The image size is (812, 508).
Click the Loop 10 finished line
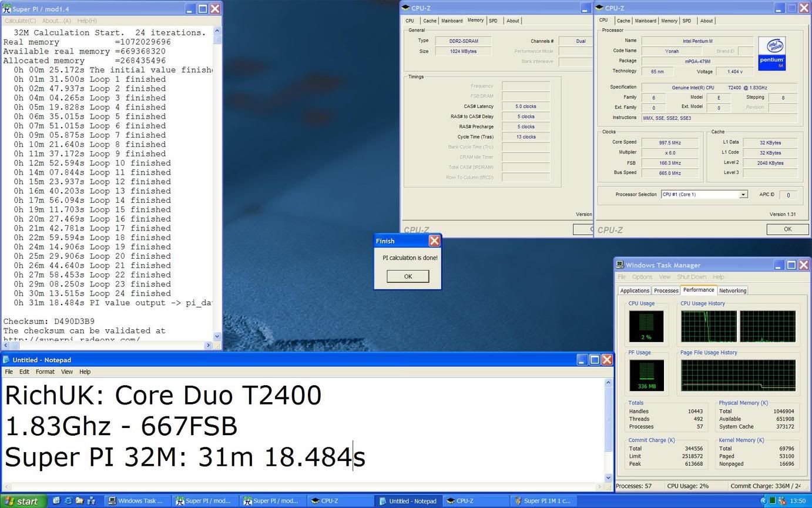pos(92,163)
